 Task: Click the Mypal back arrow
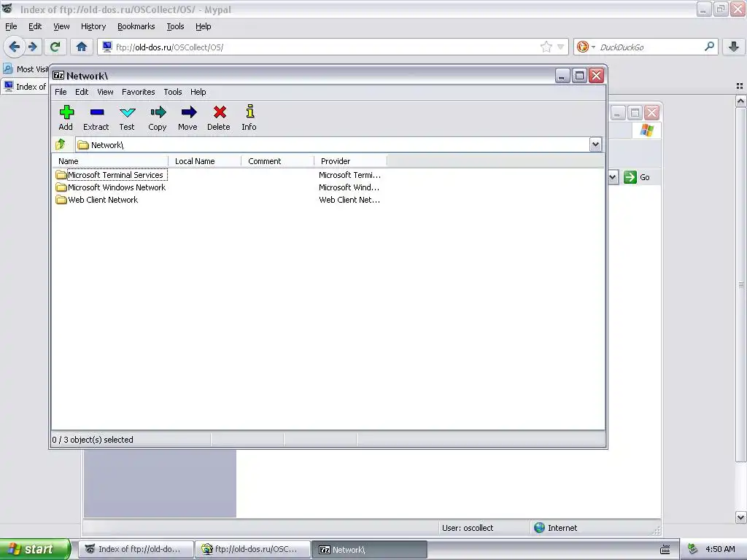(x=15, y=47)
